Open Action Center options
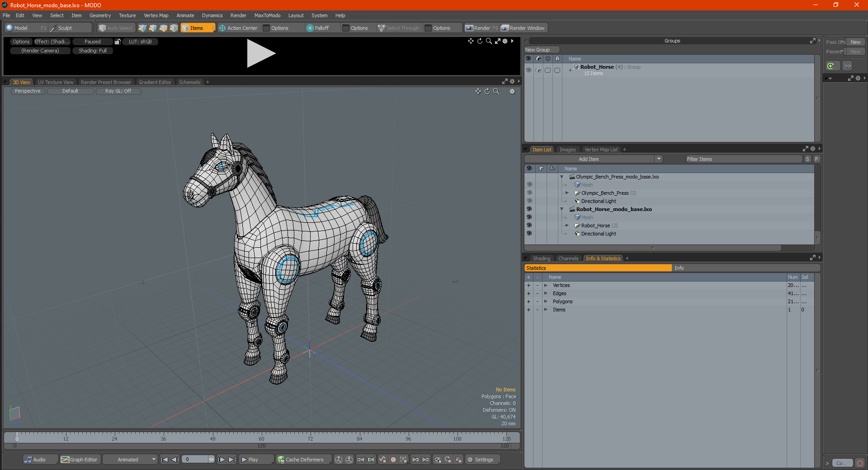The height and width of the screenshot is (470, 868). (x=238, y=28)
